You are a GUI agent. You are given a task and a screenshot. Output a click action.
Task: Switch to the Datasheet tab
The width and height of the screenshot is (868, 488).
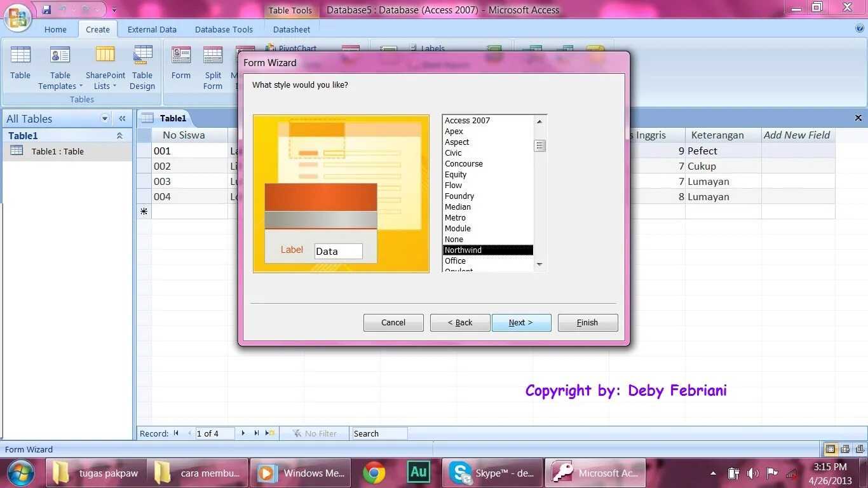point(292,29)
